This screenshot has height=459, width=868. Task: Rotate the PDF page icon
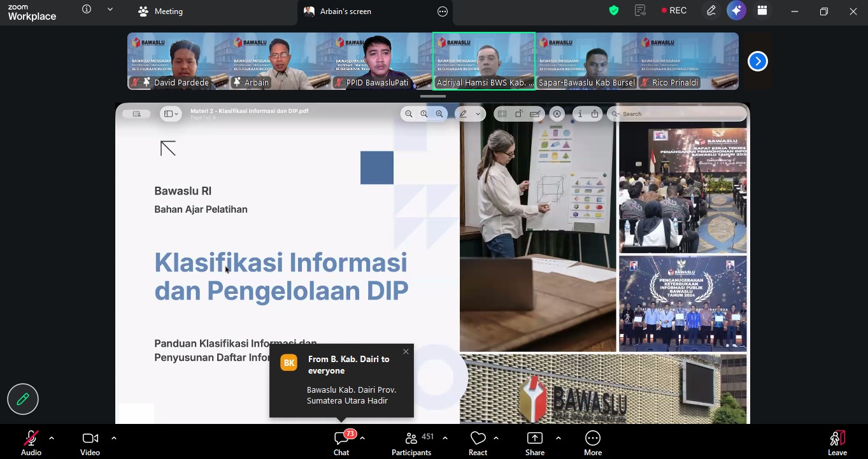tap(519, 113)
